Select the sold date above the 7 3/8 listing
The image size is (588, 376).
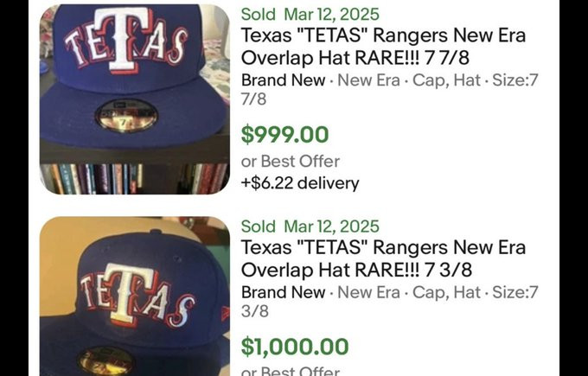[310, 226]
